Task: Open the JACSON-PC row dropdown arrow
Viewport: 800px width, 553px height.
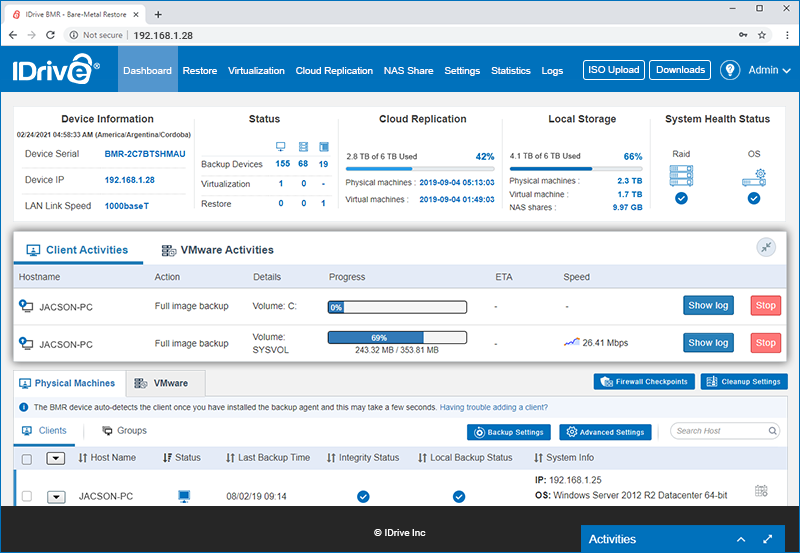Action: coord(56,496)
